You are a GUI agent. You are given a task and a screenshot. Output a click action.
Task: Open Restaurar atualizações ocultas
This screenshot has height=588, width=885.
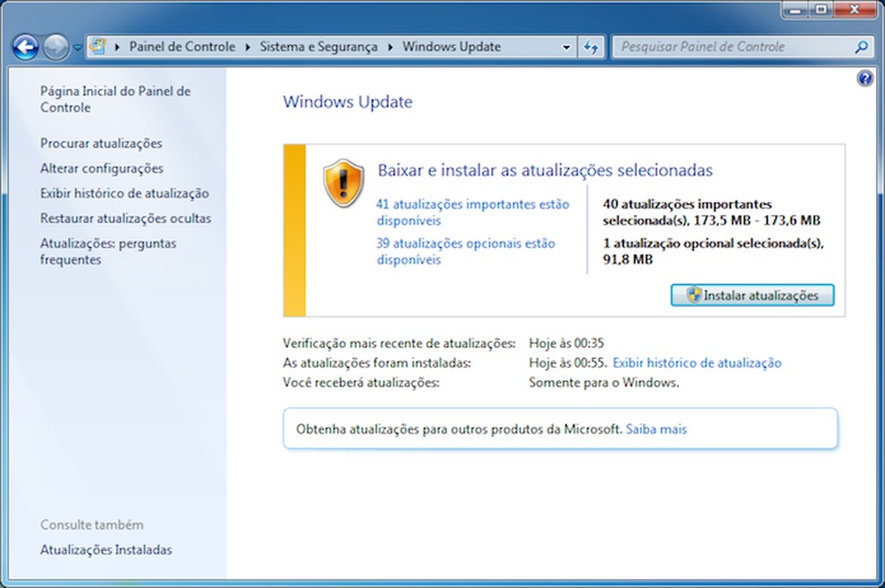click(125, 218)
